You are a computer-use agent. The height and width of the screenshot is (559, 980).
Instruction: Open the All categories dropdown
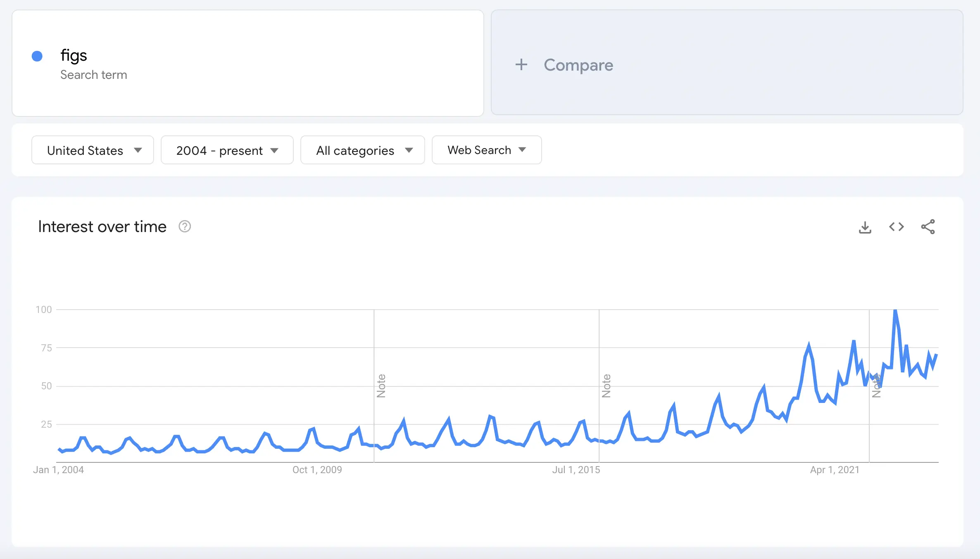[362, 150]
